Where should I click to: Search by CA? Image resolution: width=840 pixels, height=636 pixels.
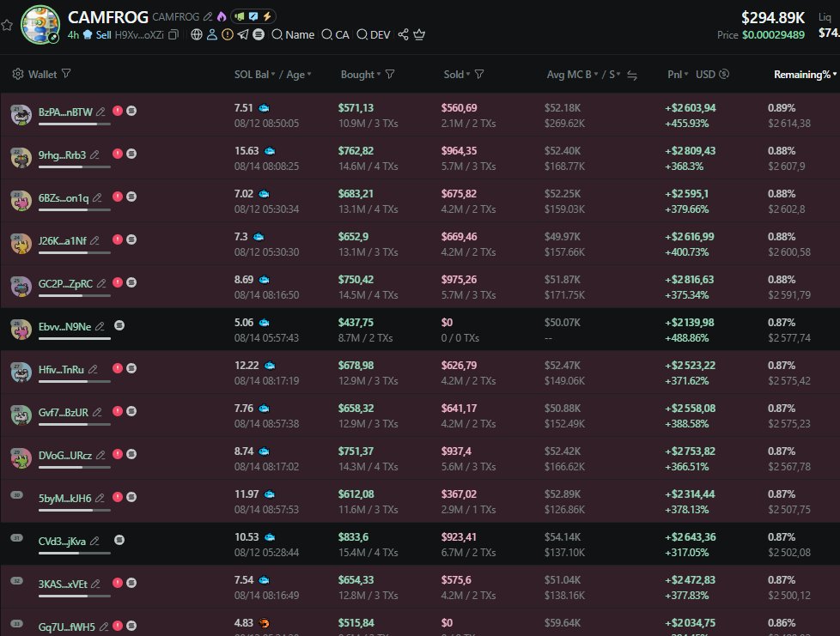pos(335,35)
